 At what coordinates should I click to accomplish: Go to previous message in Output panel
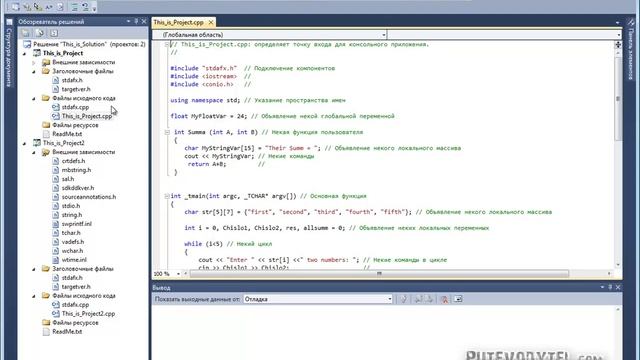[418, 299]
